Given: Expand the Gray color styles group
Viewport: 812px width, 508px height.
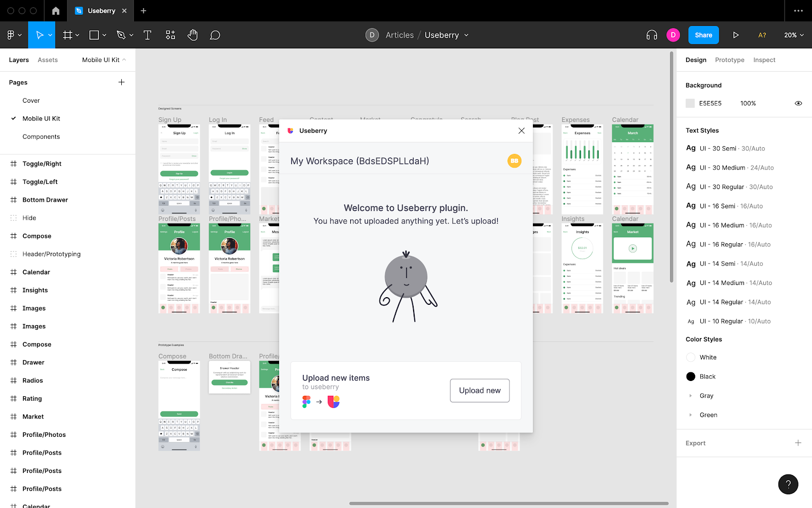Looking at the screenshot, I should pos(690,396).
